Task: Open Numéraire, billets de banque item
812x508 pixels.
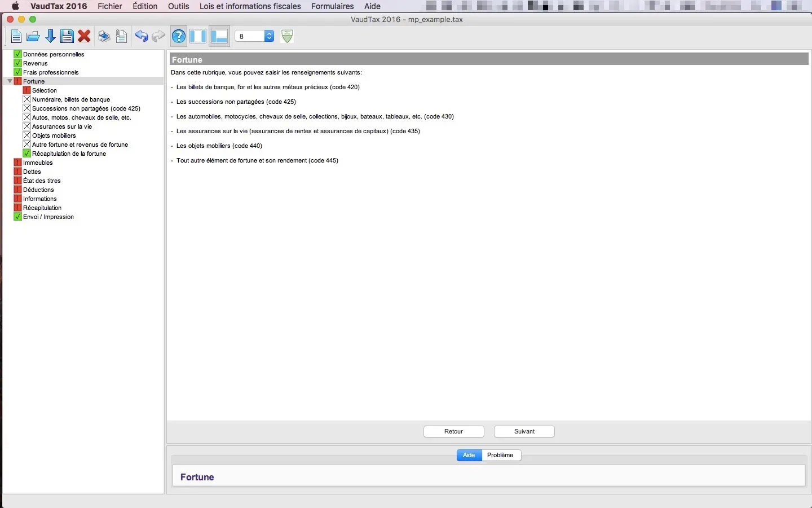Action: [71, 99]
